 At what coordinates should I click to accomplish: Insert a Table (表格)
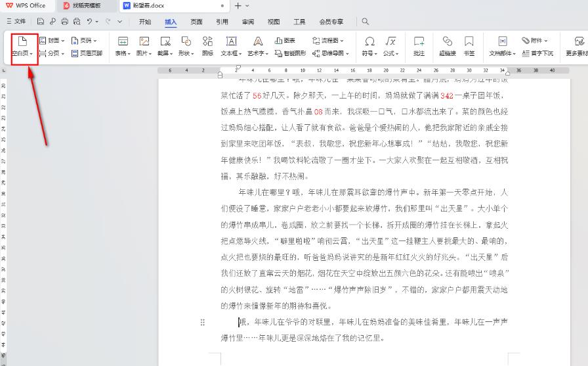click(123, 46)
